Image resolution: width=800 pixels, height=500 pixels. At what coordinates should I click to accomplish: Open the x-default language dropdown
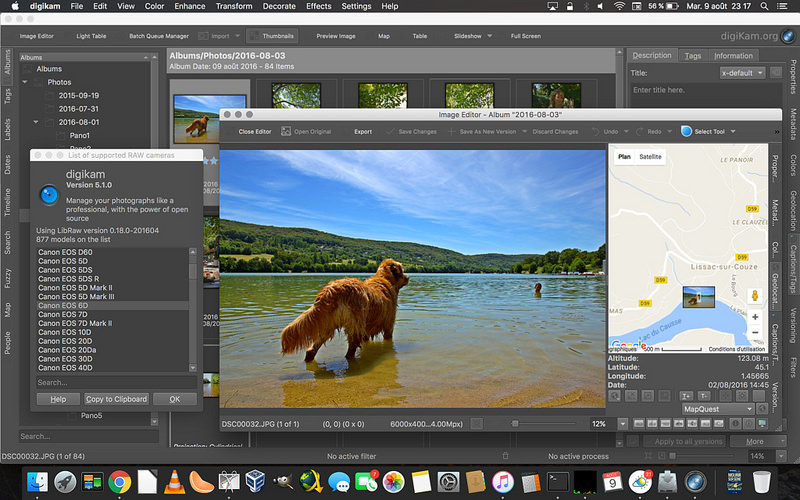point(742,73)
